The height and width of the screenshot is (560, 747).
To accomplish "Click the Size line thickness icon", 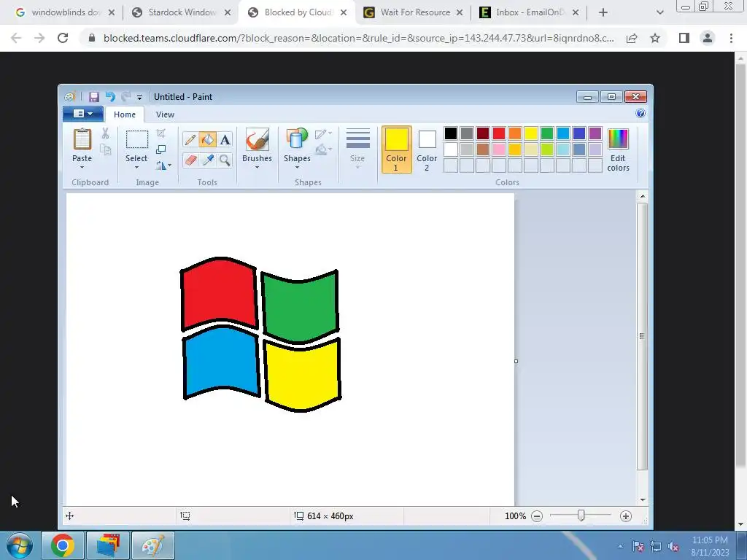I will [x=357, y=138].
